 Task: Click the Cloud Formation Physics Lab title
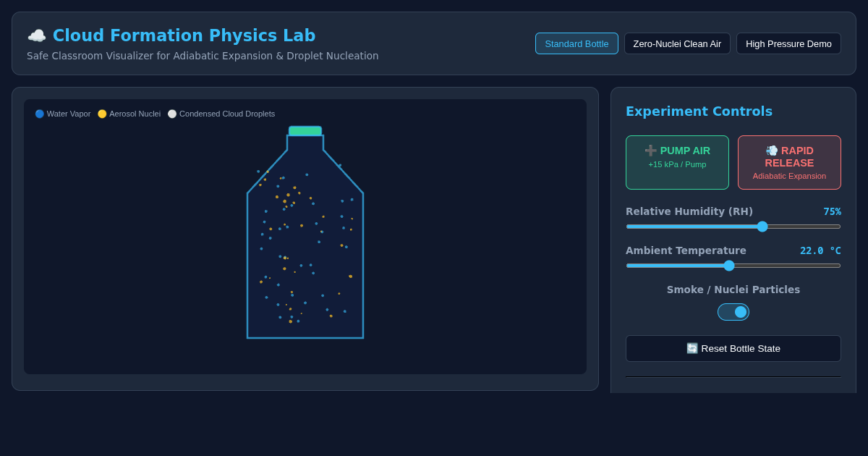click(x=184, y=35)
